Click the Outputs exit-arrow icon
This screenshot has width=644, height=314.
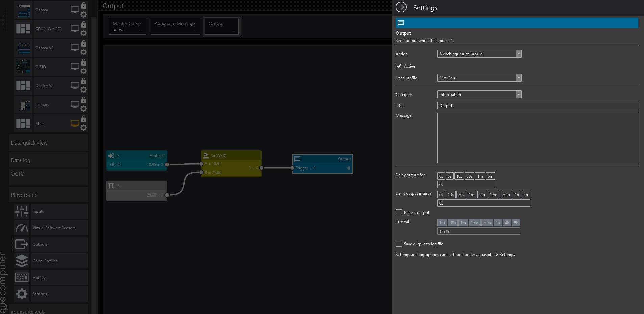(x=22, y=244)
